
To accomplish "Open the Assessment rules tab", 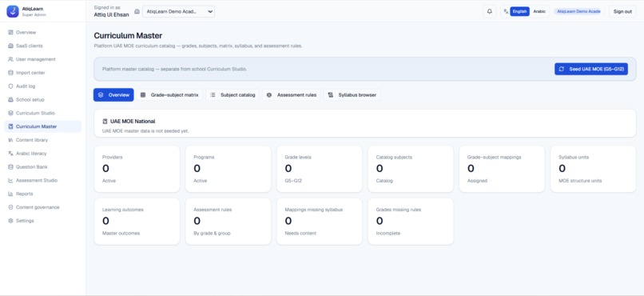I will point(292,95).
